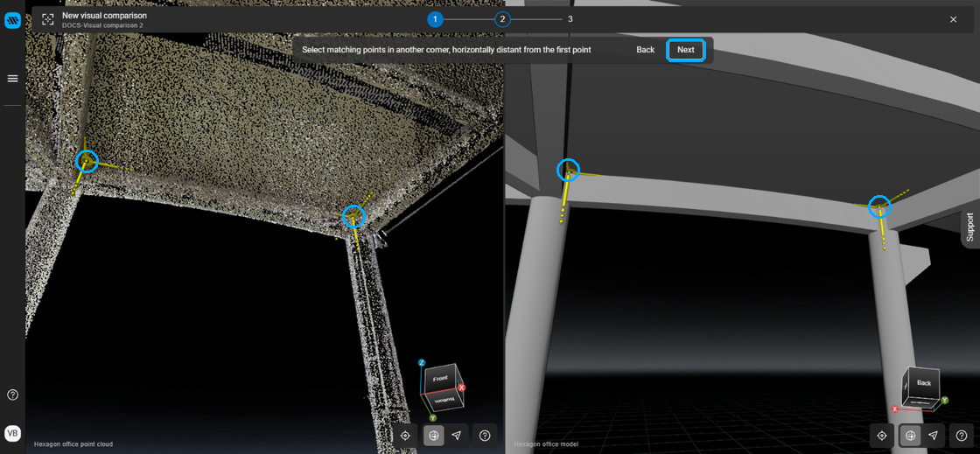Image resolution: width=980 pixels, height=454 pixels.
Task: Go to step 2 of the wizard
Action: click(x=502, y=19)
